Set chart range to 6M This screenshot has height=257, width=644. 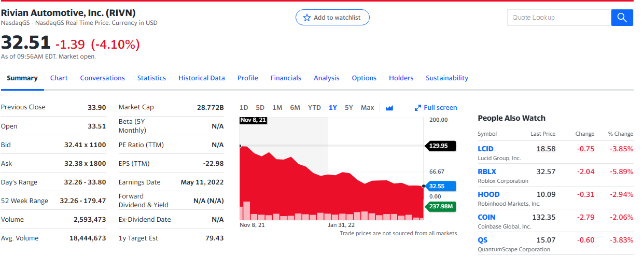[295, 108]
